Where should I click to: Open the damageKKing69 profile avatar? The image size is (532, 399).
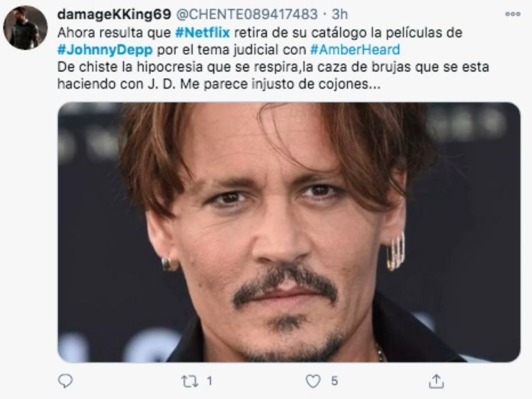pyautogui.click(x=25, y=28)
